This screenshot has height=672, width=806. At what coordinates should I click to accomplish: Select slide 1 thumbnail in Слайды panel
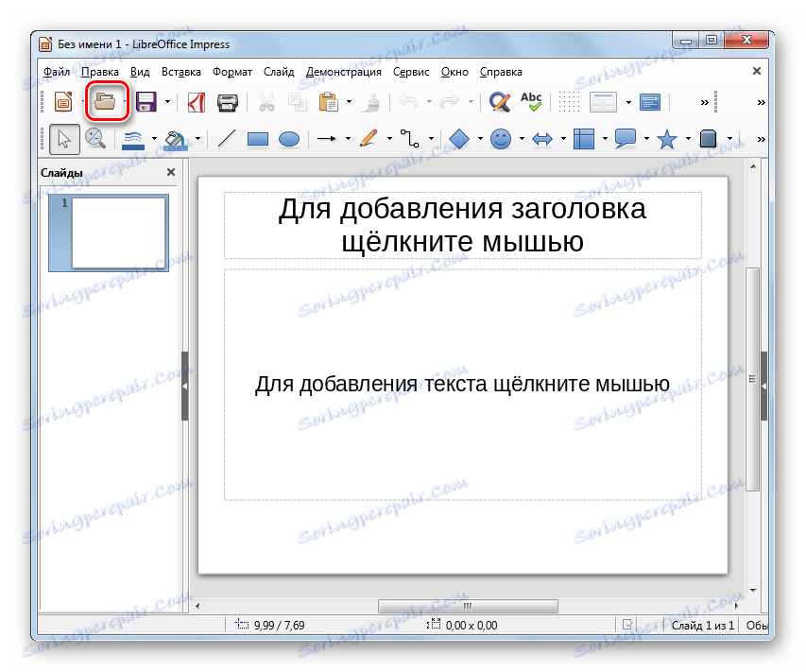(x=117, y=233)
